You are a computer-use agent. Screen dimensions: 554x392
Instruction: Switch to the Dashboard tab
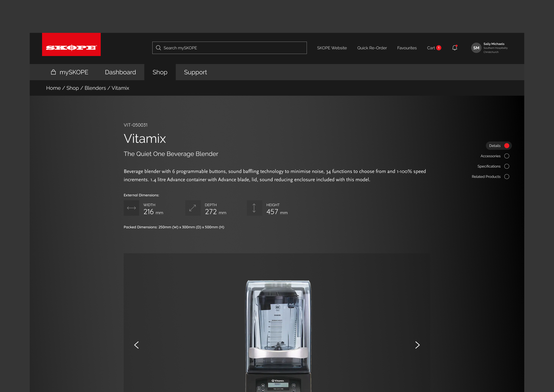tap(120, 72)
